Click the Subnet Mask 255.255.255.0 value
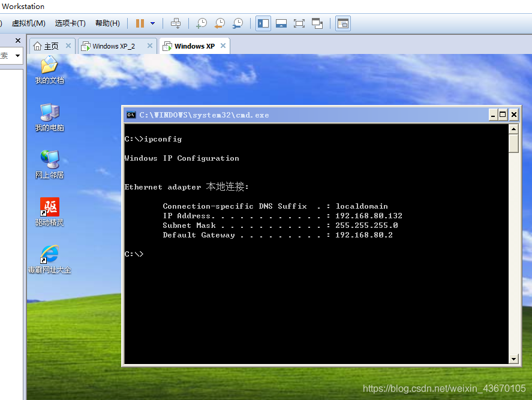This screenshot has height=400, width=532. pyautogui.click(x=366, y=225)
